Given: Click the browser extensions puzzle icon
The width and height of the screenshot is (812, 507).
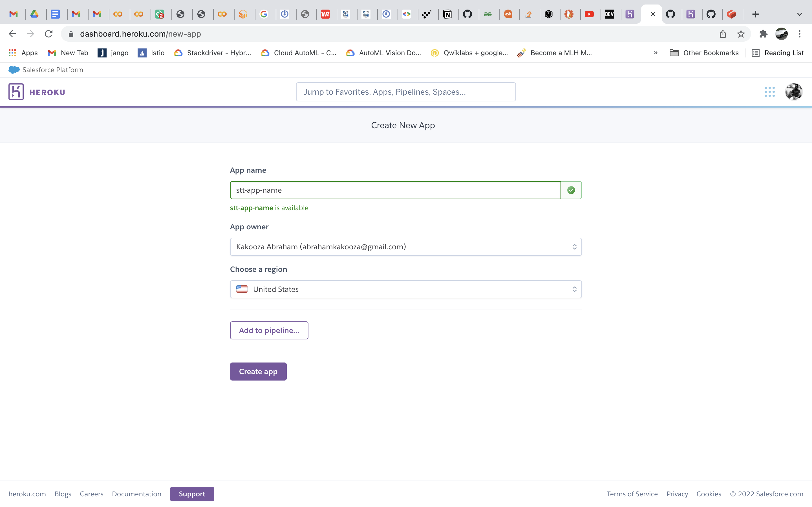Looking at the screenshot, I should pyautogui.click(x=764, y=33).
